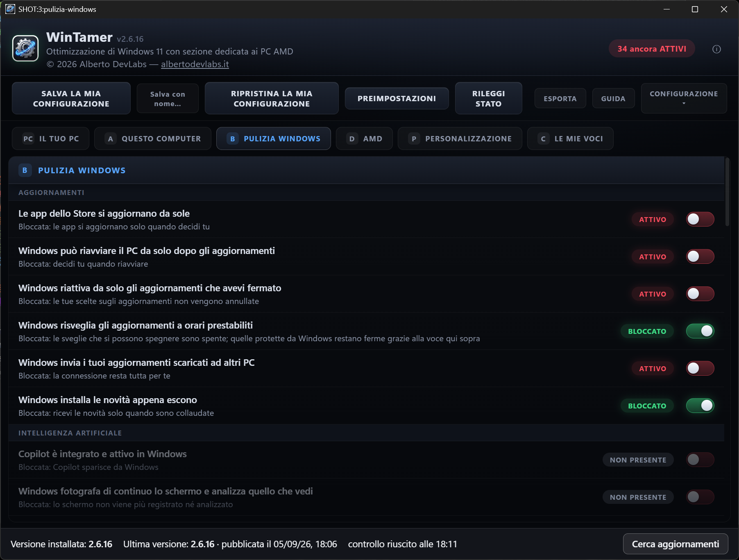Click Salva con nome button

[x=168, y=98]
